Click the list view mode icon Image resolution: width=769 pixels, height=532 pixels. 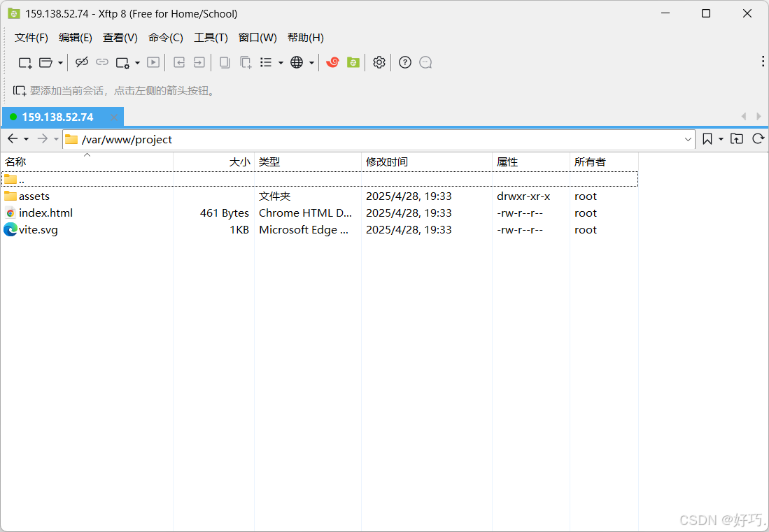tap(266, 62)
